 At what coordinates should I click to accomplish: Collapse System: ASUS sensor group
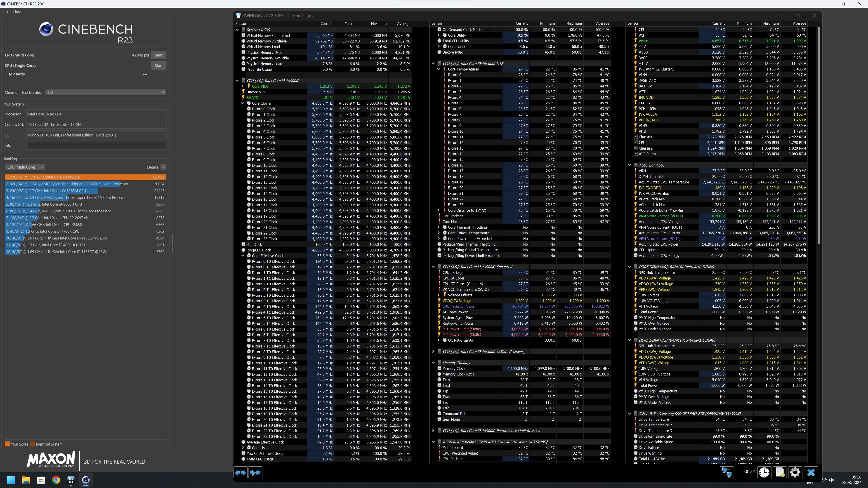click(x=237, y=30)
